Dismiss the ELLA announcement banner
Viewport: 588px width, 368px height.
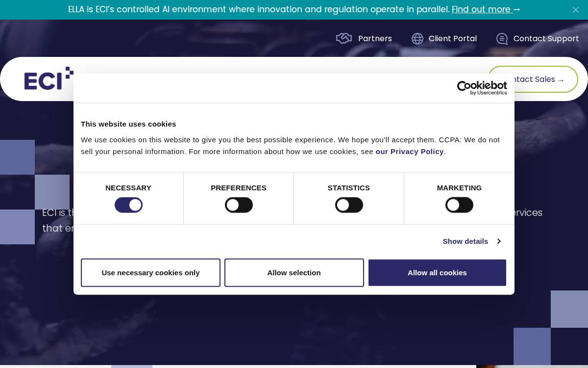pos(576,10)
